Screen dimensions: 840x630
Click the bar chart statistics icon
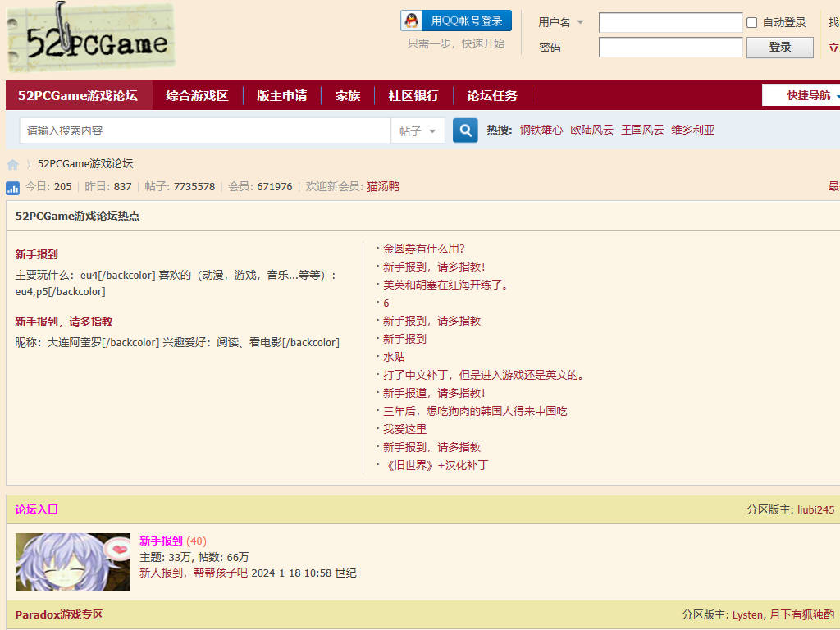tap(12, 188)
